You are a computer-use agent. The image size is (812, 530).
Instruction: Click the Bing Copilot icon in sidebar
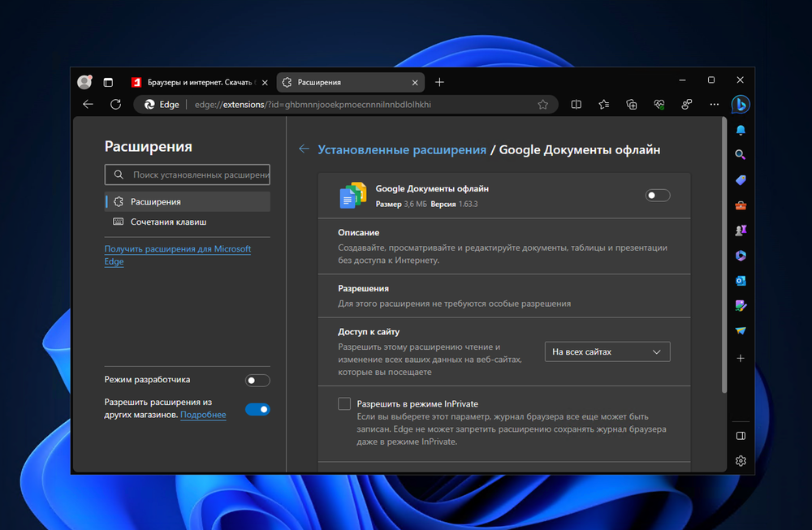pos(740,105)
